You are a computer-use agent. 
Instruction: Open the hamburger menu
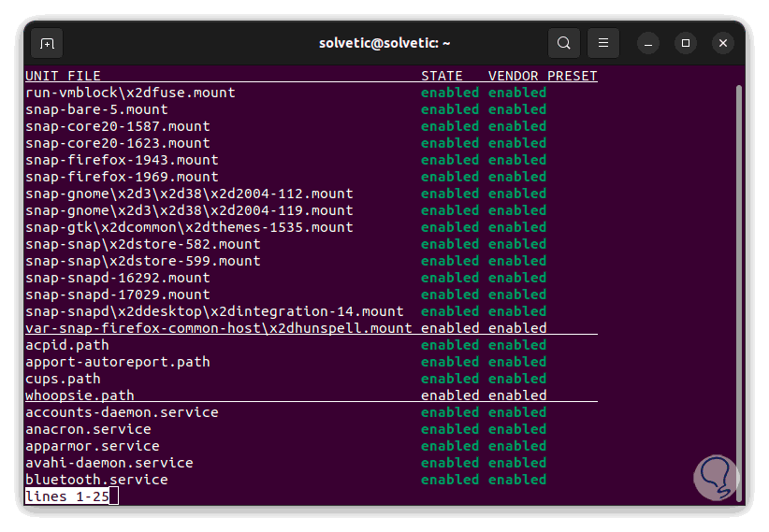[603, 43]
